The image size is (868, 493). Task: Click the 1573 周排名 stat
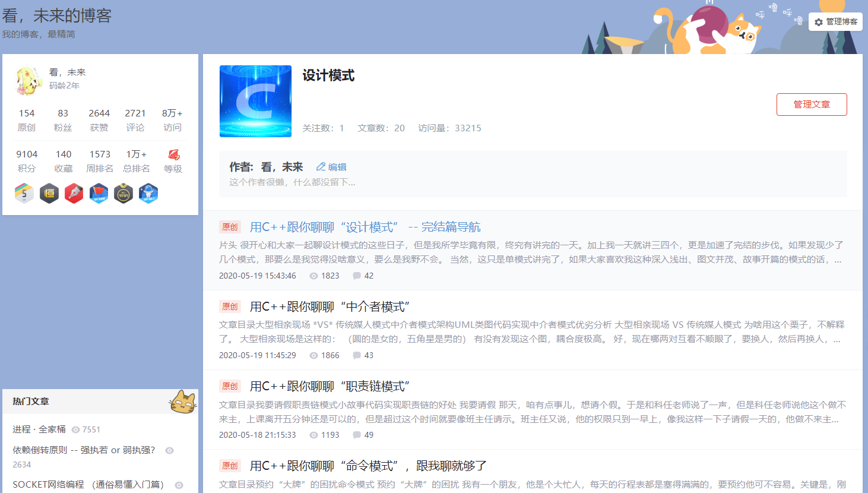tap(100, 161)
